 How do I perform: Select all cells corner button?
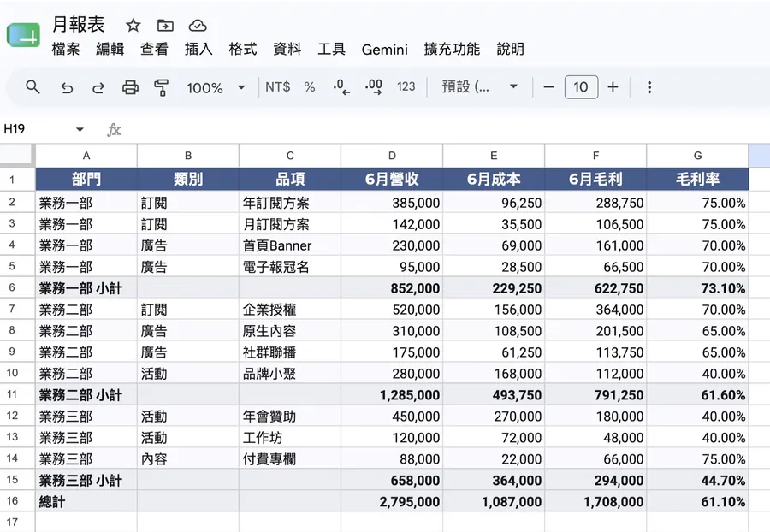[17, 156]
